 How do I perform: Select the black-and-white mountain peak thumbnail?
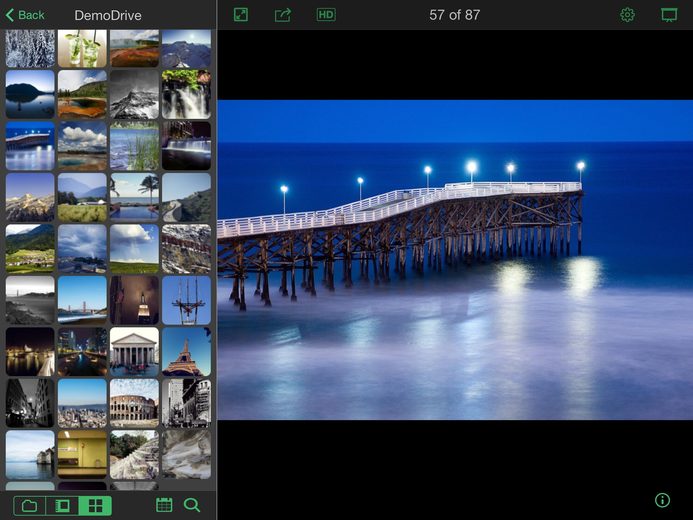[134, 94]
